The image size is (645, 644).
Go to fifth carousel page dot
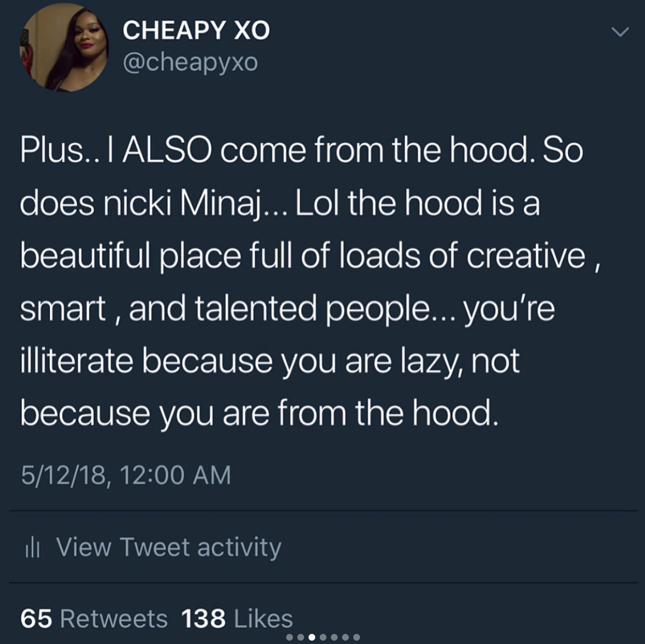click(334, 637)
